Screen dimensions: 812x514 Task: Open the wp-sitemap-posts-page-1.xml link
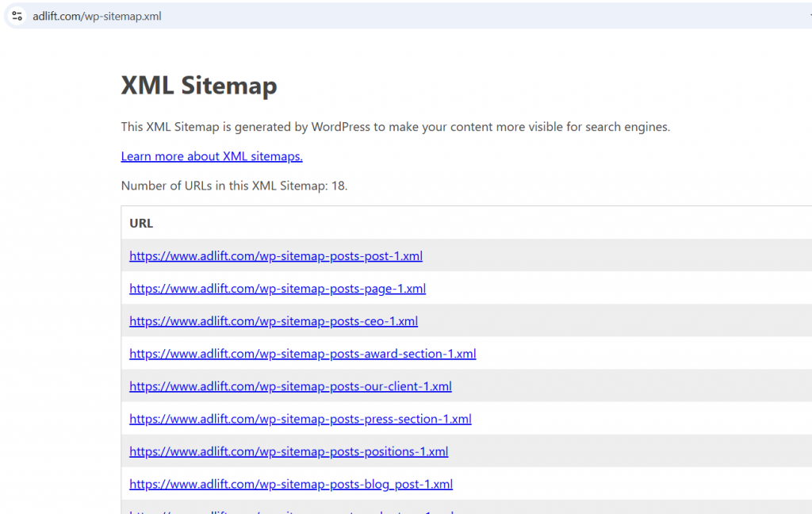(x=277, y=288)
